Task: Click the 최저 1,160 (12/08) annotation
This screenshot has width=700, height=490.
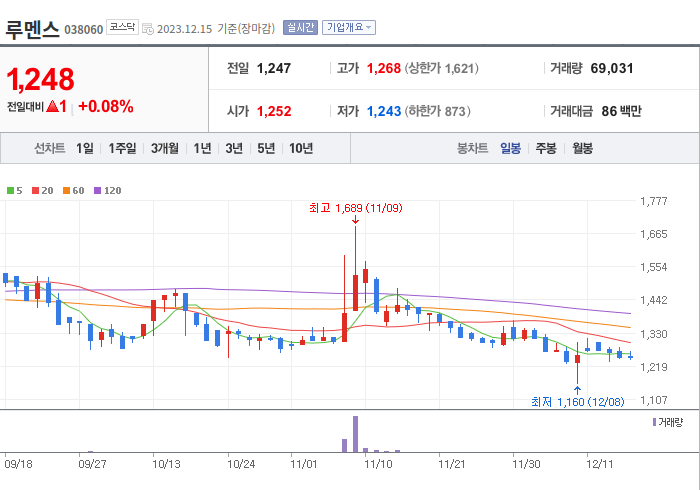Action: (578, 402)
